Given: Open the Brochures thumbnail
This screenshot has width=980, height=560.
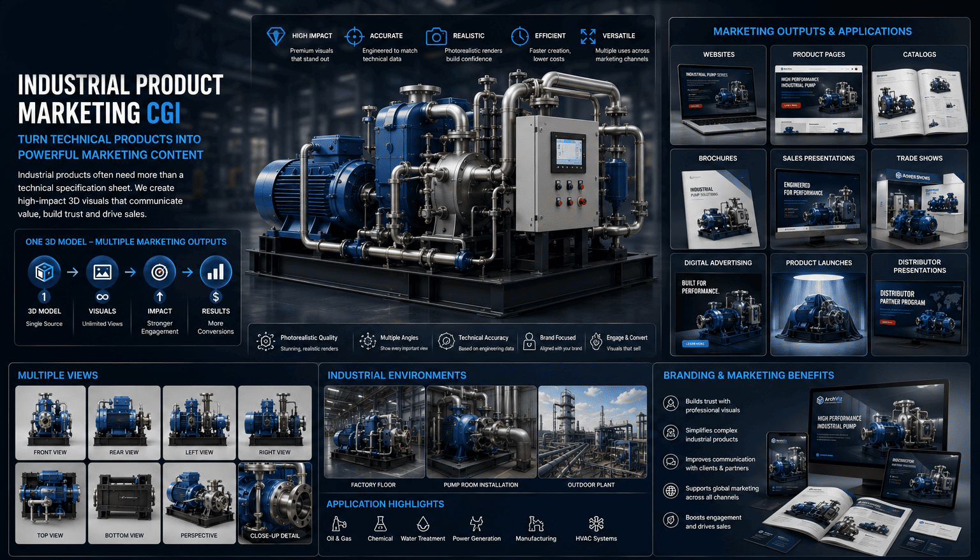Looking at the screenshot, I should [718, 207].
